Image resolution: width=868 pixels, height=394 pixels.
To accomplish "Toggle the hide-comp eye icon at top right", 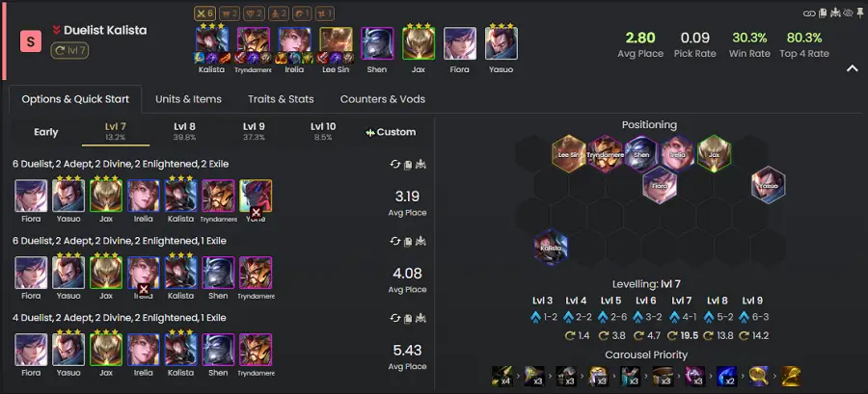I will (848, 13).
